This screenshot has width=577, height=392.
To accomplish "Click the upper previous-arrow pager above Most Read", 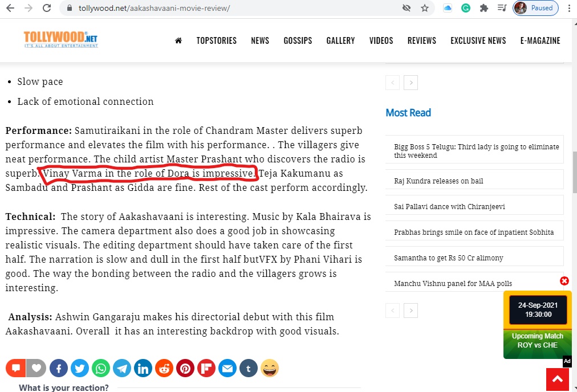I will coord(392,83).
